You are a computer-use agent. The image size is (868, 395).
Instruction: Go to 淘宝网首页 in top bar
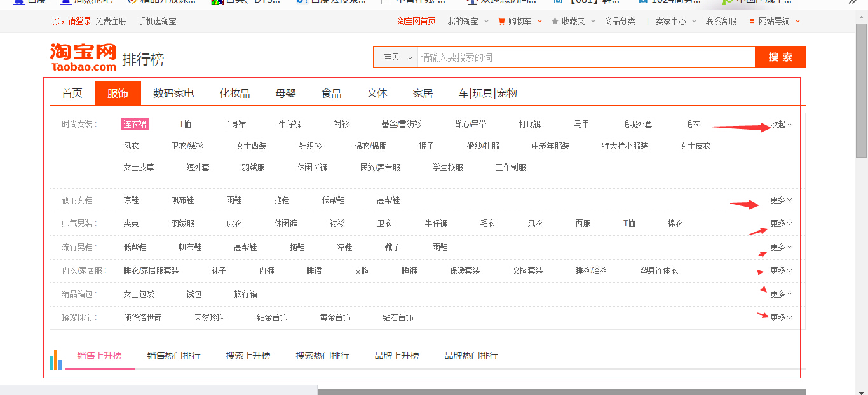416,21
